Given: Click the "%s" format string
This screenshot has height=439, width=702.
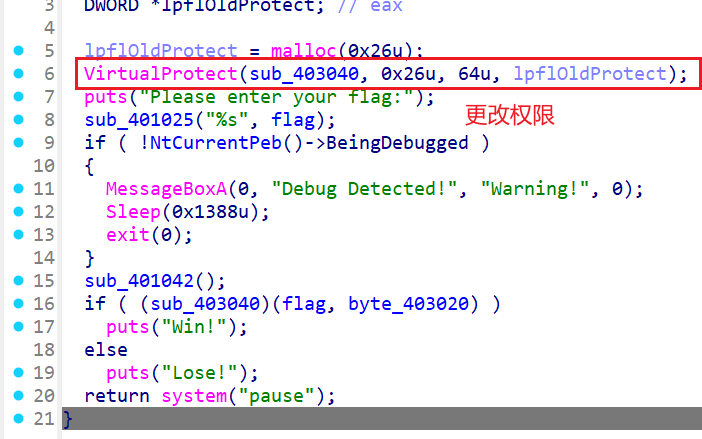Looking at the screenshot, I should pos(227,120).
